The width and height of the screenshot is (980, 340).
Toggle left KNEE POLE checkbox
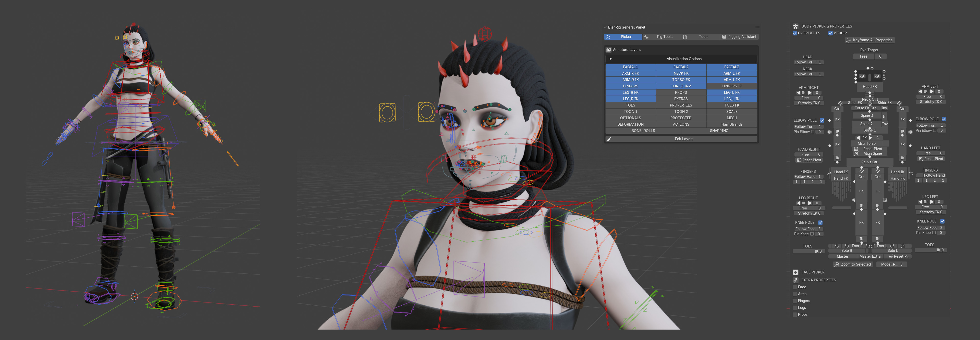[942, 221]
